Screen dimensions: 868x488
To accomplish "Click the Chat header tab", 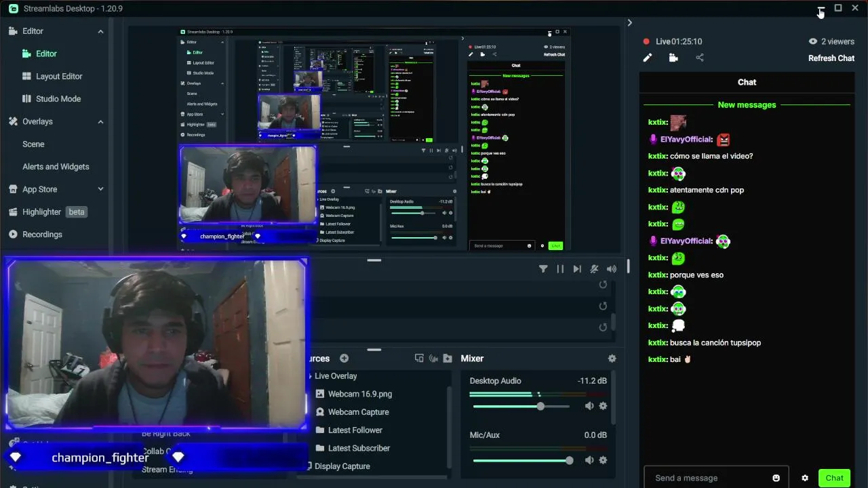I will coord(747,82).
